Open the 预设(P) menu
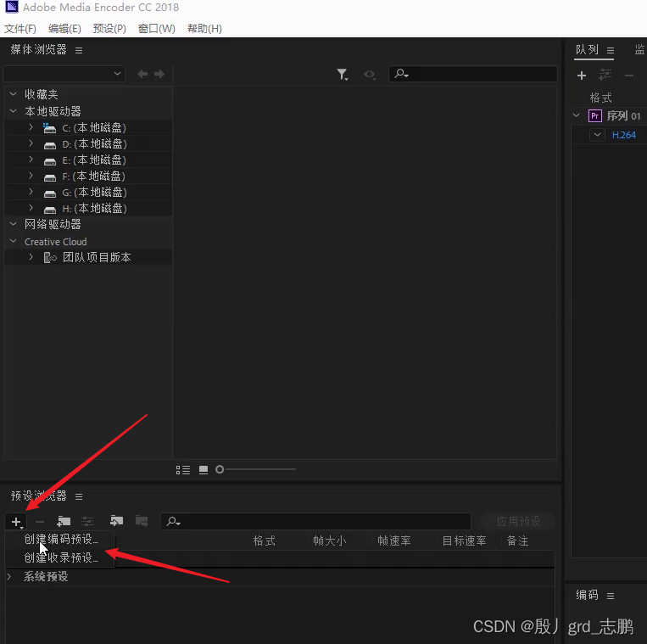 (x=109, y=29)
